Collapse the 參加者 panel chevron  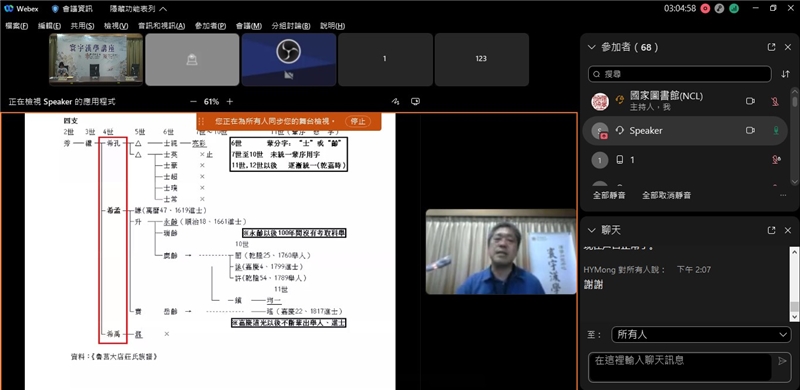[x=591, y=47]
